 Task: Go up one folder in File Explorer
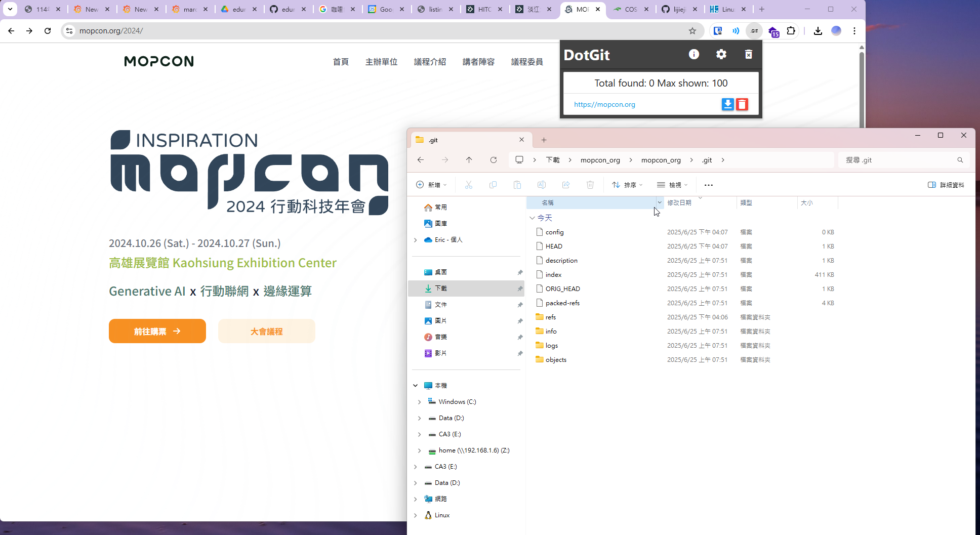[x=469, y=160]
